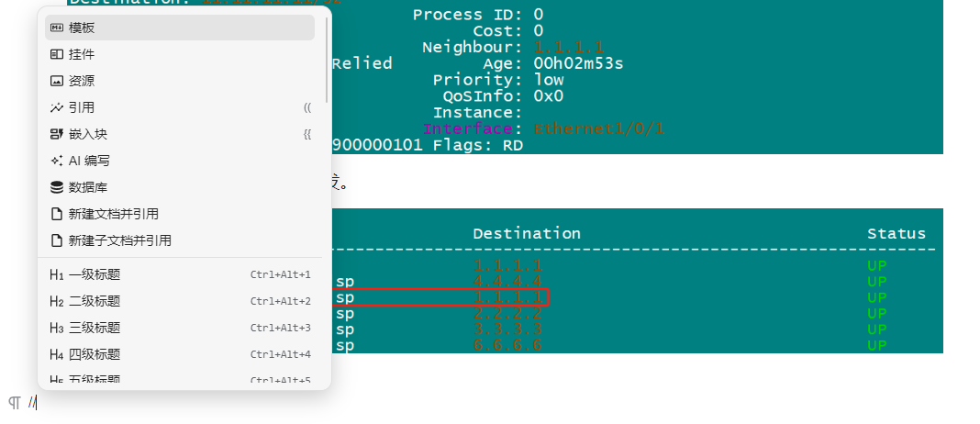
Task: Choose the 资源 assets image icon
Action: click(x=56, y=81)
